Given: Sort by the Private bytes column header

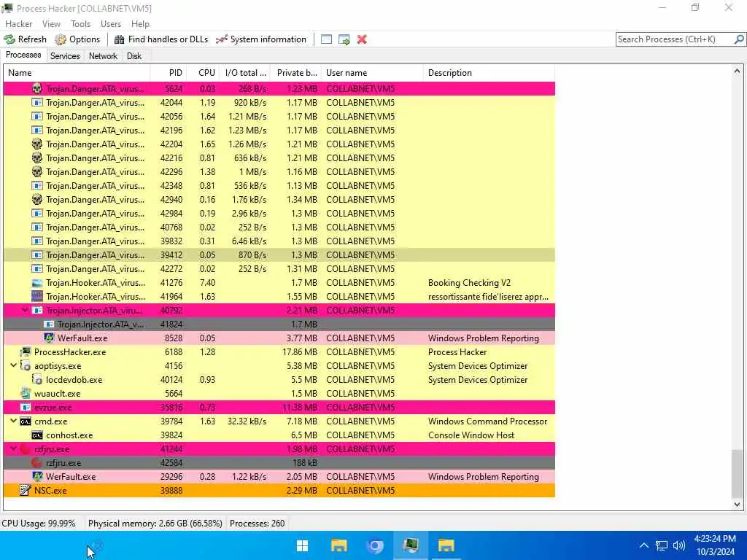Looking at the screenshot, I should tap(296, 73).
